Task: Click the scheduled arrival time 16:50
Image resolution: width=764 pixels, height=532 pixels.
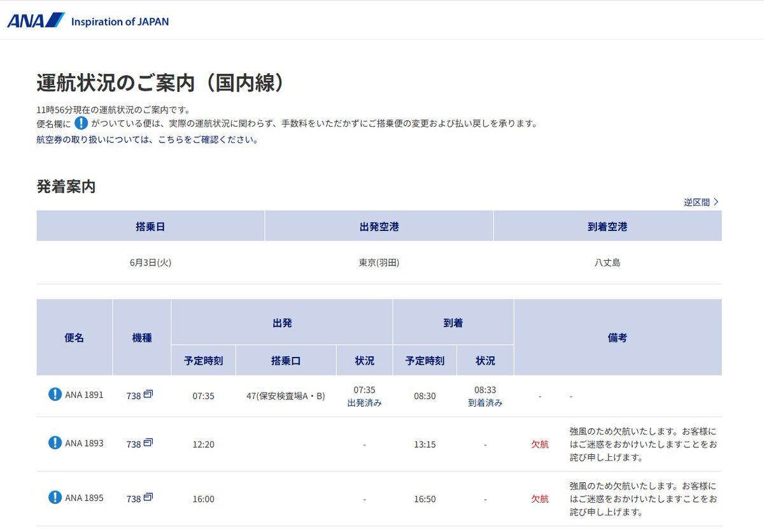Action: pos(425,499)
